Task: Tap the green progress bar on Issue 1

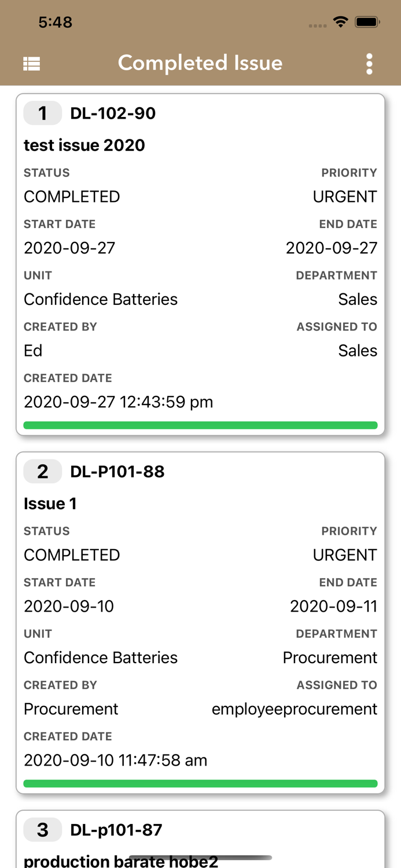Action: click(200, 784)
